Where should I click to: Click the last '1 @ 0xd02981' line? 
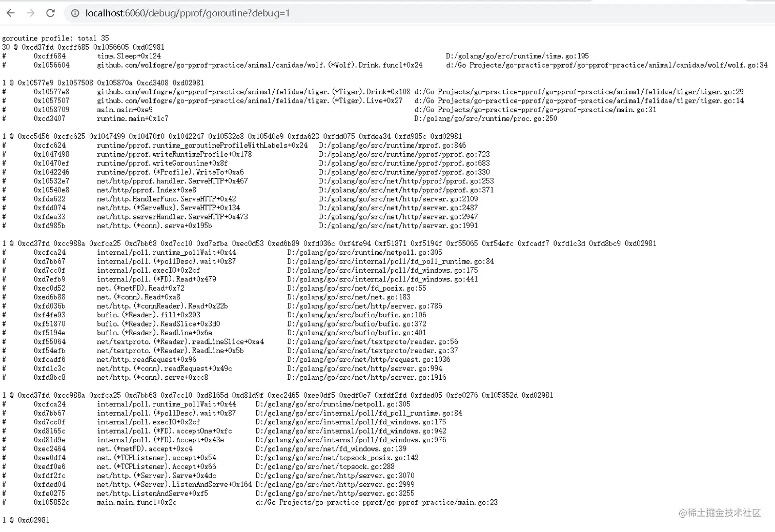point(26,520)
